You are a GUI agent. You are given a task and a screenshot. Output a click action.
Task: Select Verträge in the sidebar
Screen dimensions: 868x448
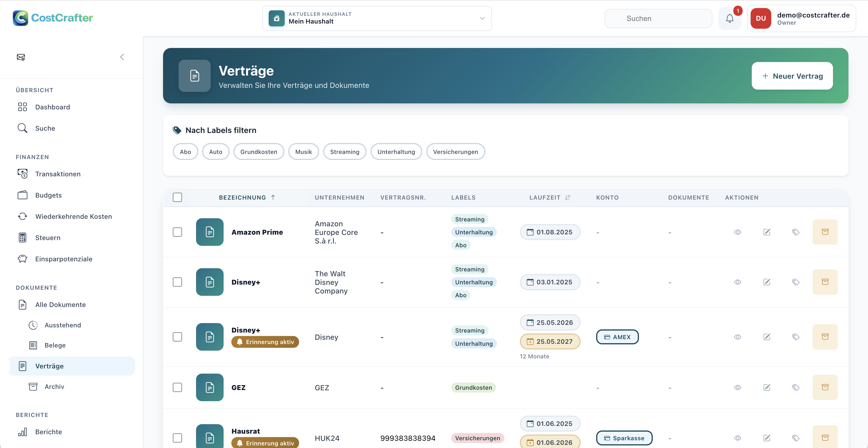click(x=72, y=366)
